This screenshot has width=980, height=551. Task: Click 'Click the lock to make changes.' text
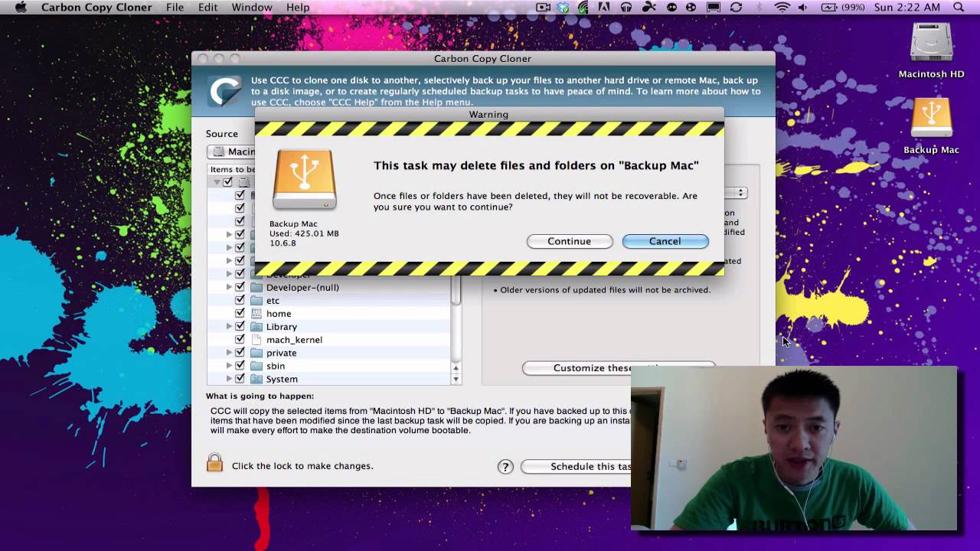[302, 466]
